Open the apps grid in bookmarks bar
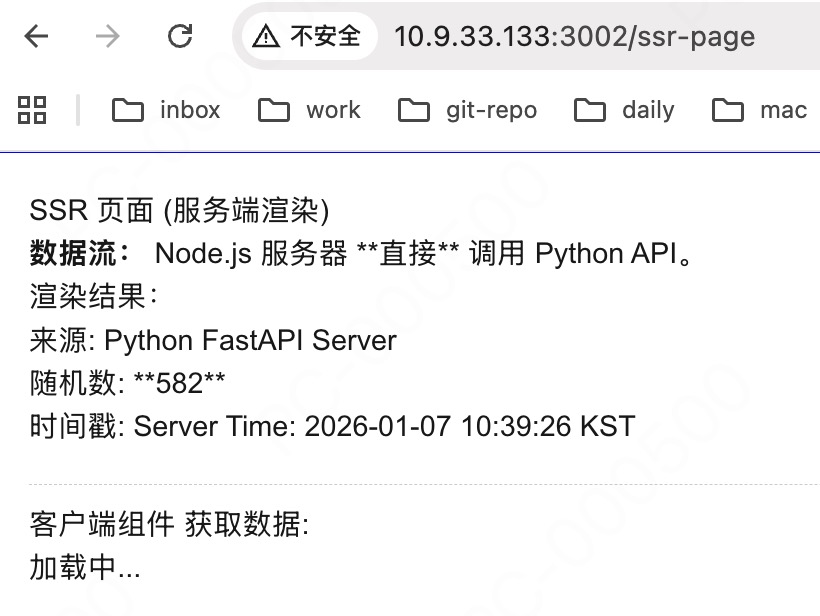 point(32,110)
